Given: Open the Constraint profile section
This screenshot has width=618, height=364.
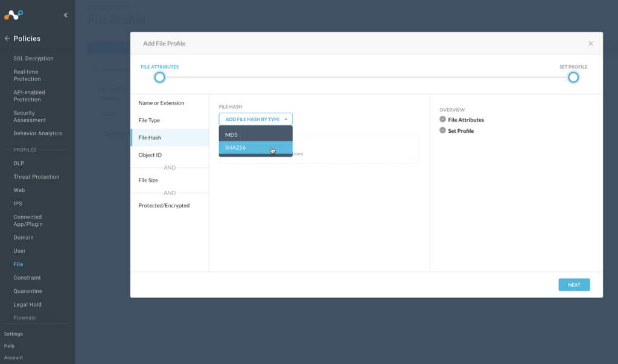Looking at the screenshot, I should click(x=27, y=278).
